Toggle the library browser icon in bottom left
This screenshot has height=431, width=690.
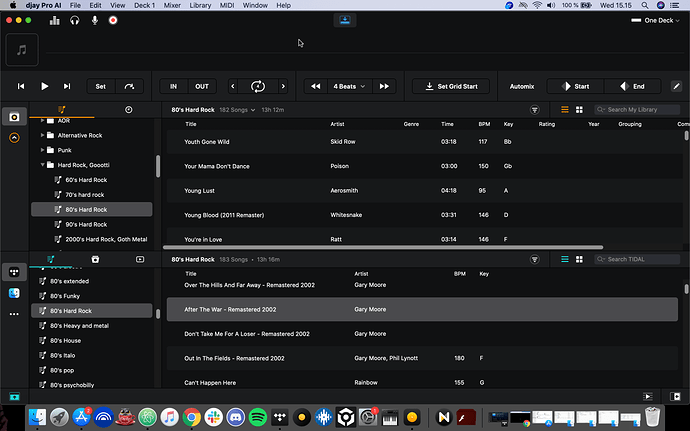click(x=15, y=397)
